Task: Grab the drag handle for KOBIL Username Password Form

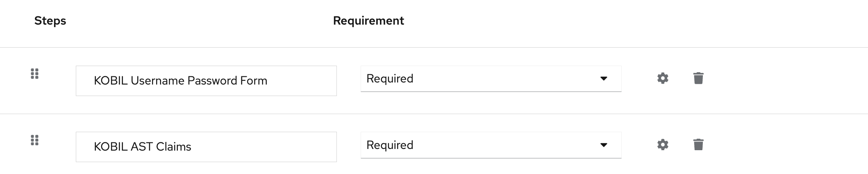Action: coord(35,74)
